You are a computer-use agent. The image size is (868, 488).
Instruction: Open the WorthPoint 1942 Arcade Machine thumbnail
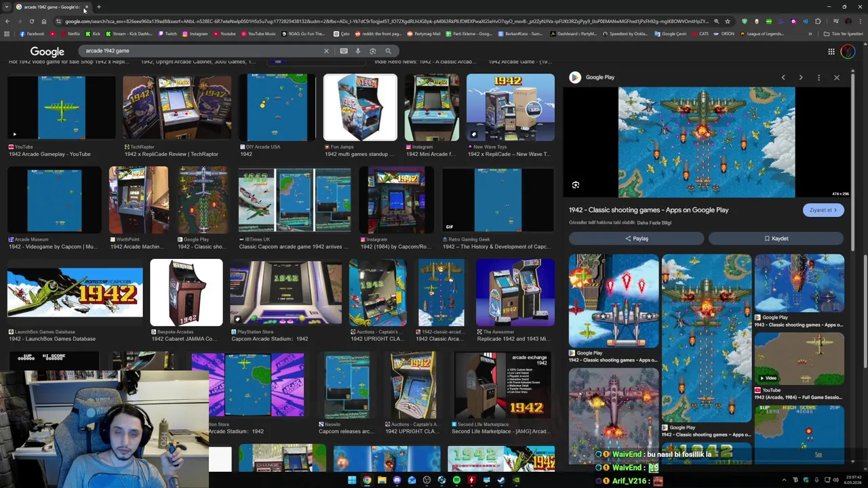pyautogui.click(x=139, y=200)
